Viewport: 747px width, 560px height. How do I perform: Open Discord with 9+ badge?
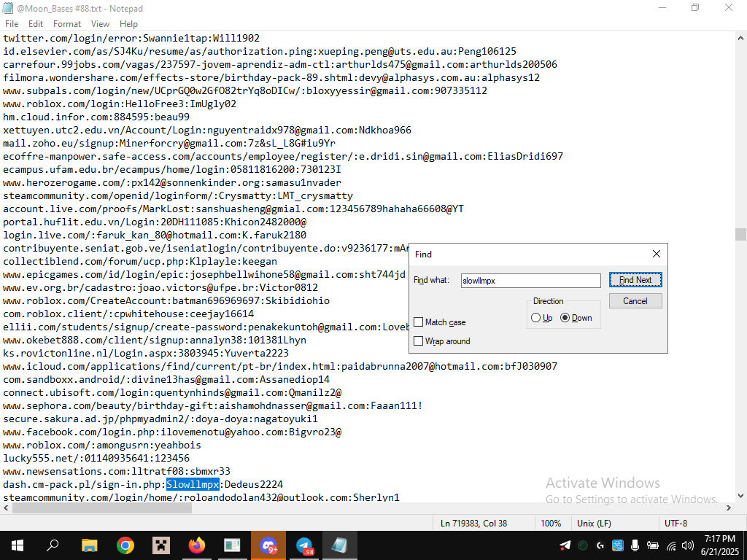click(x=268, y=545)
